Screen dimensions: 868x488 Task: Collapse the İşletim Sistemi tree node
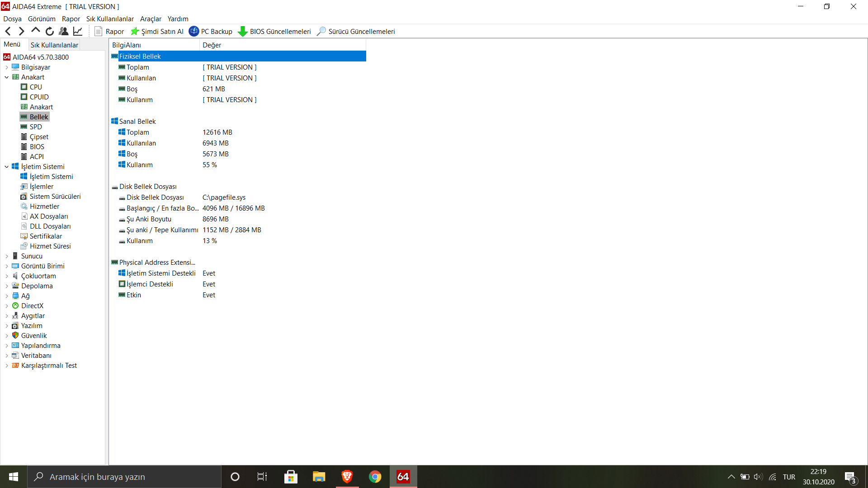point(7,167)
